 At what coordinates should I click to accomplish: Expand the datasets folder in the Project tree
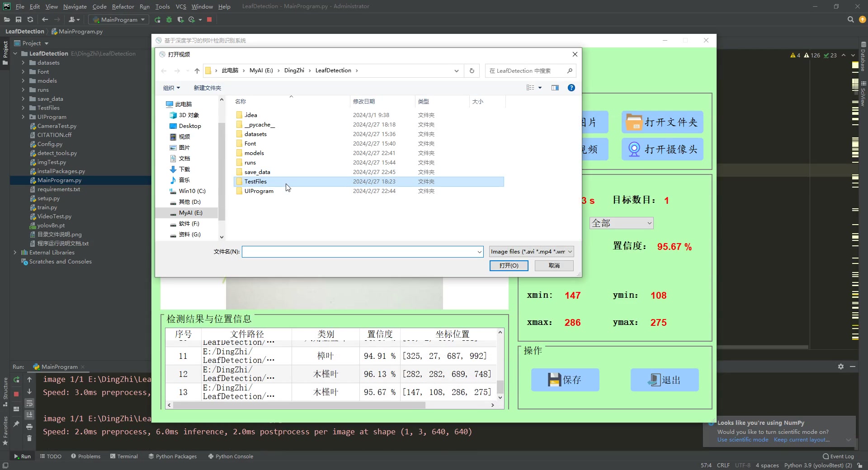click(24, 62)
